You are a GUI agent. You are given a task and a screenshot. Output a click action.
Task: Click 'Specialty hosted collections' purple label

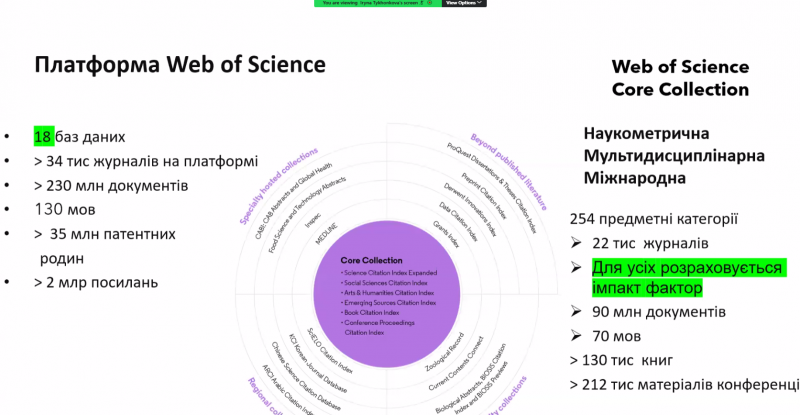point(279,186)
